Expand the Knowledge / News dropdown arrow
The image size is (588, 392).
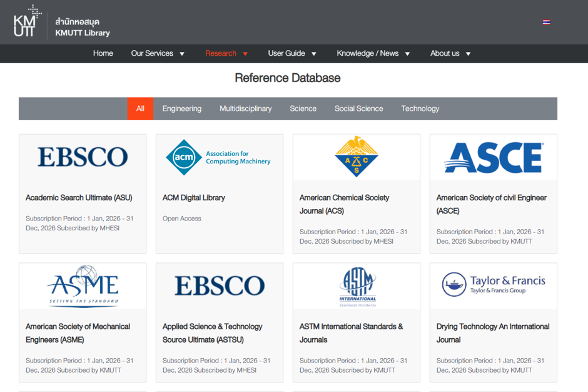[407, 54]
